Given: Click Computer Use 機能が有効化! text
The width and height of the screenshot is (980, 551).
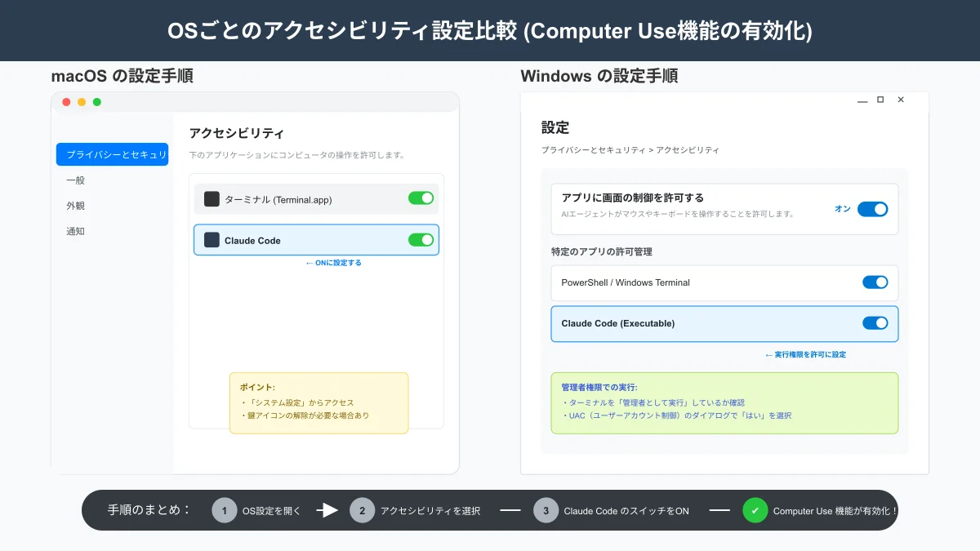Looking at the screenshot, I should (835, 511).
